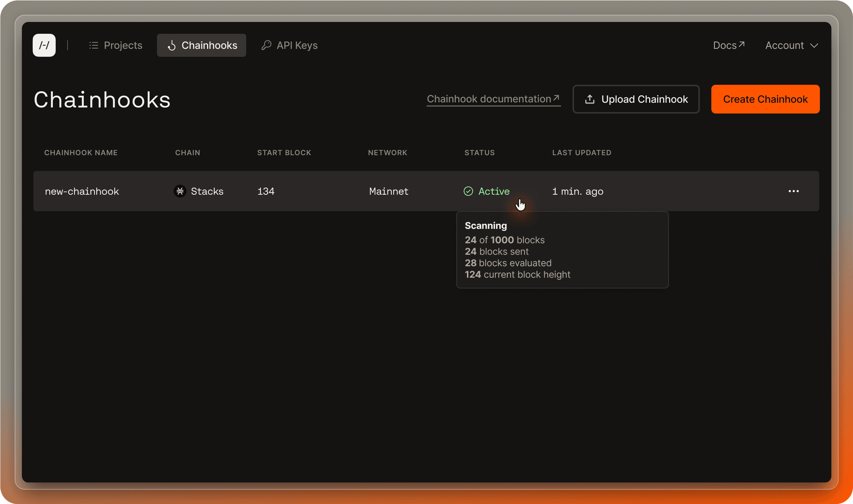Open the three-dot row actions menu

click(793, 191)
